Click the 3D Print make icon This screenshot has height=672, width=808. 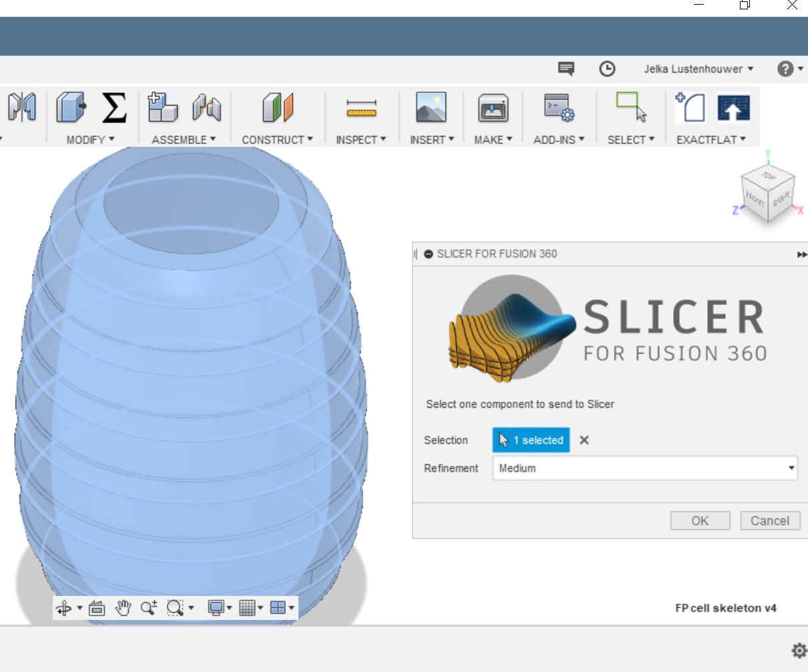pos(493,107)
